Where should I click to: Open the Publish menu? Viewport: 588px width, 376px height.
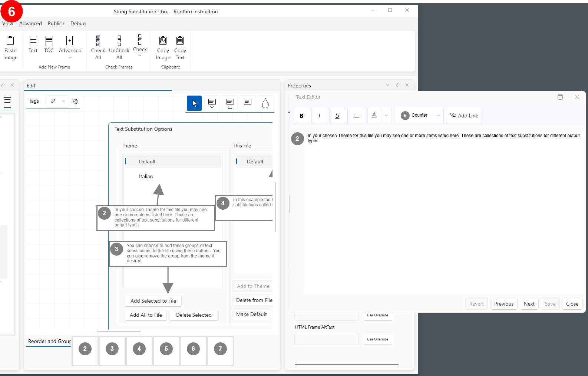(56, 23)
